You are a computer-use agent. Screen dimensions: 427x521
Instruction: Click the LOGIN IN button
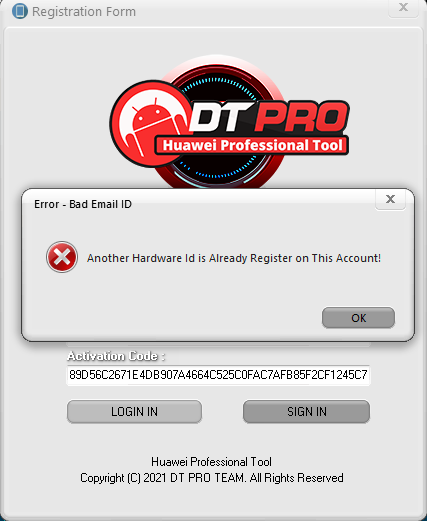tap(134, 412)
